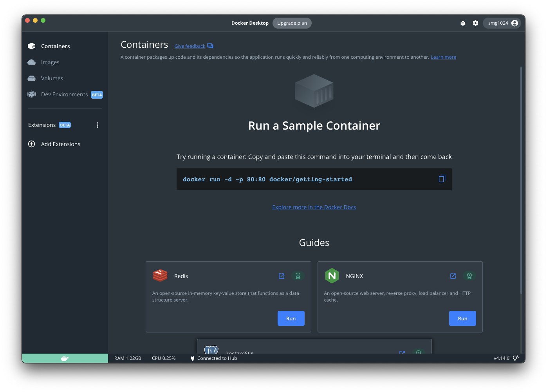
Task: Click the NGINX description text
Action: pyautogui.click(x=397, y=296)
